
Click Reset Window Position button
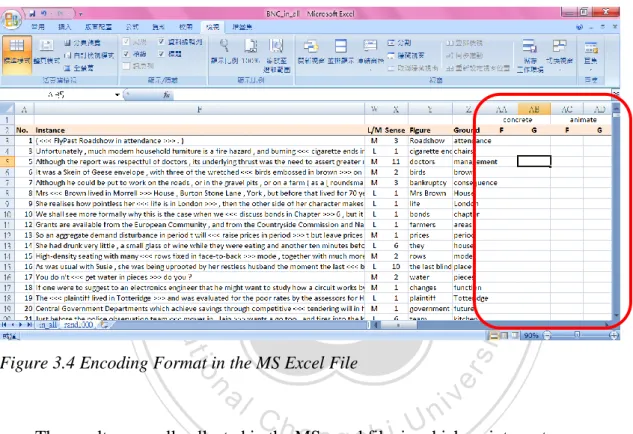(x=478, y=68)
